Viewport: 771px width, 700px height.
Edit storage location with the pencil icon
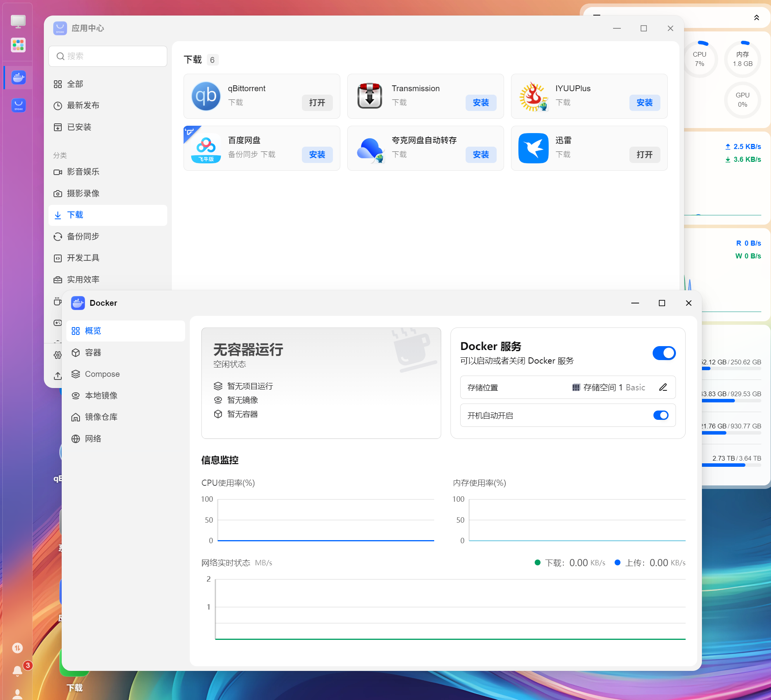point(663,387)
